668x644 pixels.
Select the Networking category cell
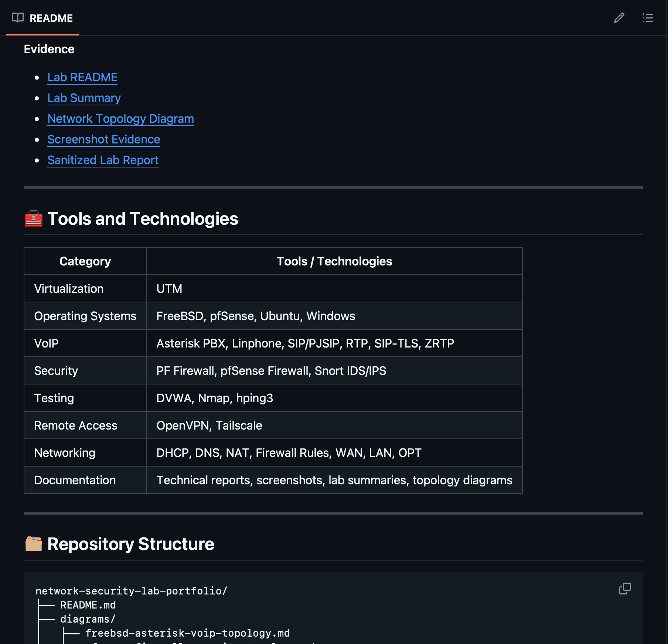pos(85,453)
